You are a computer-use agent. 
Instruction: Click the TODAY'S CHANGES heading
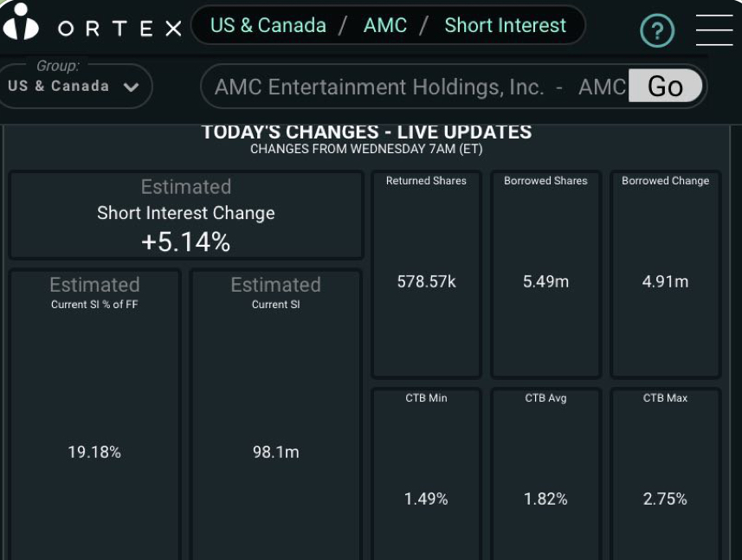367,132
